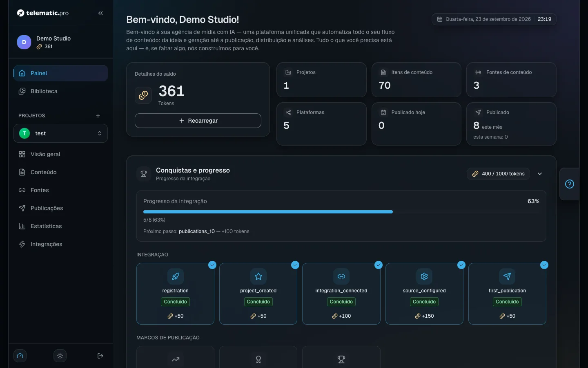Click the star icon on the project_created card

point(258,276)
